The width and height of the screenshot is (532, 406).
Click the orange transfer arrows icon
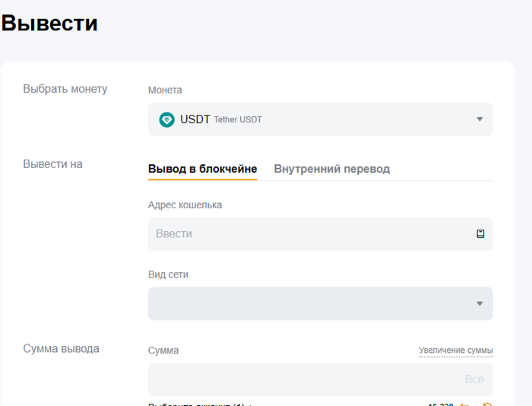466,404
